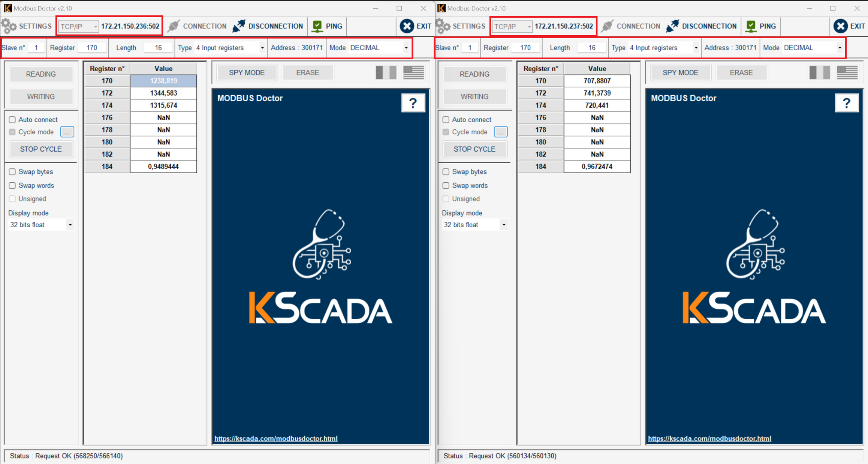
Task: Open the Mode DECIMAL dropdown in right window
Action: [x=840, y=48]
